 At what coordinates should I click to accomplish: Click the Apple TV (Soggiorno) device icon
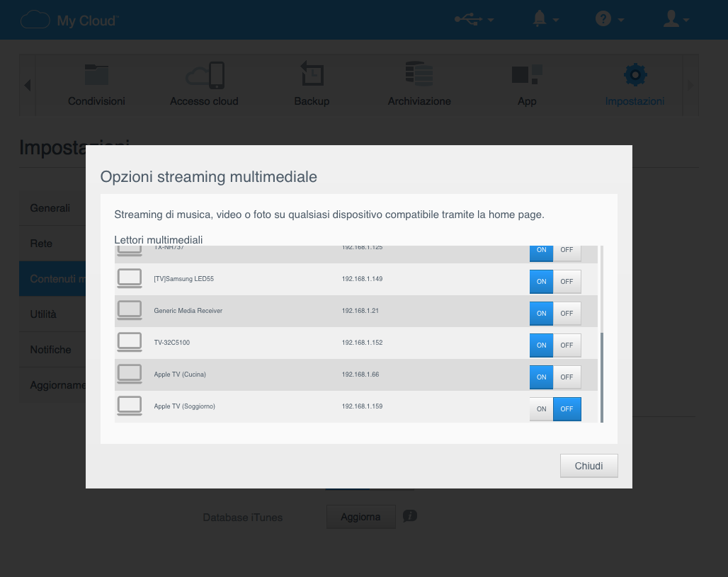130,406
